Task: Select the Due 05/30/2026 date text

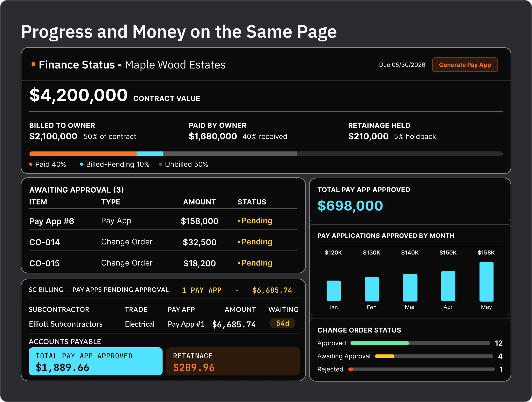Action: click(x=402, y=65)
